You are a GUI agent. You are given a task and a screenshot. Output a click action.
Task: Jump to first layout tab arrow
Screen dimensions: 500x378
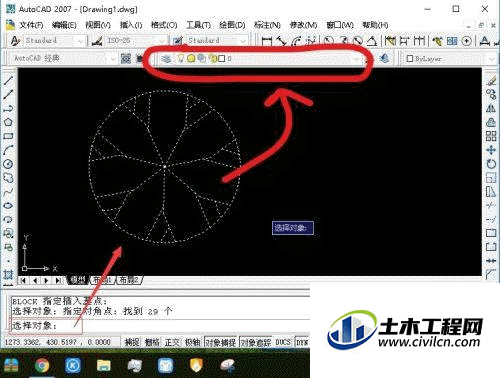(23, 280)
